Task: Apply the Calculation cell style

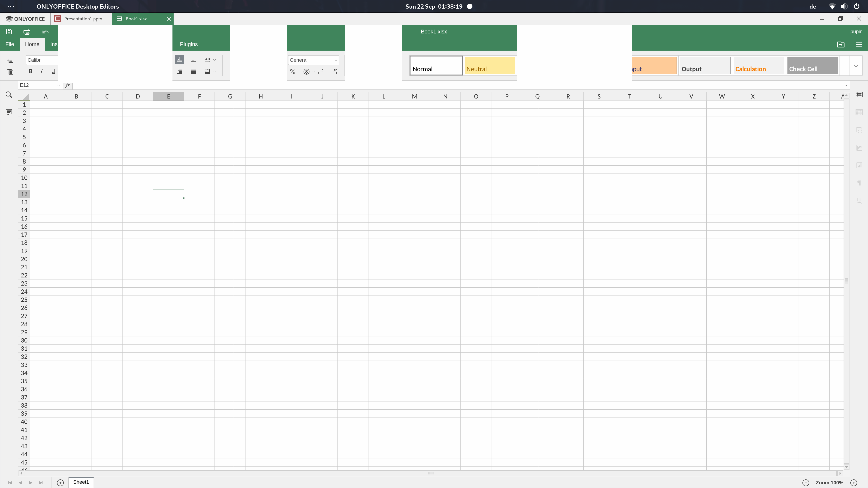Action: click(759, 65)
